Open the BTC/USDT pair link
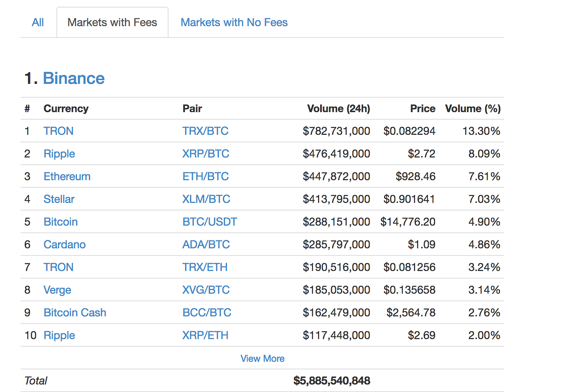Image resolution: width=566 pixels, height=392 pixels. click(x=210, y=221)
